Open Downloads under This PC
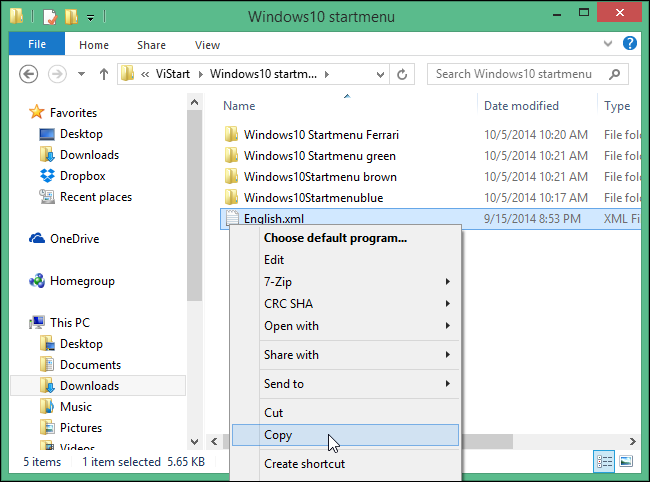This screenshot has width=650, height=482. (90, 386)
